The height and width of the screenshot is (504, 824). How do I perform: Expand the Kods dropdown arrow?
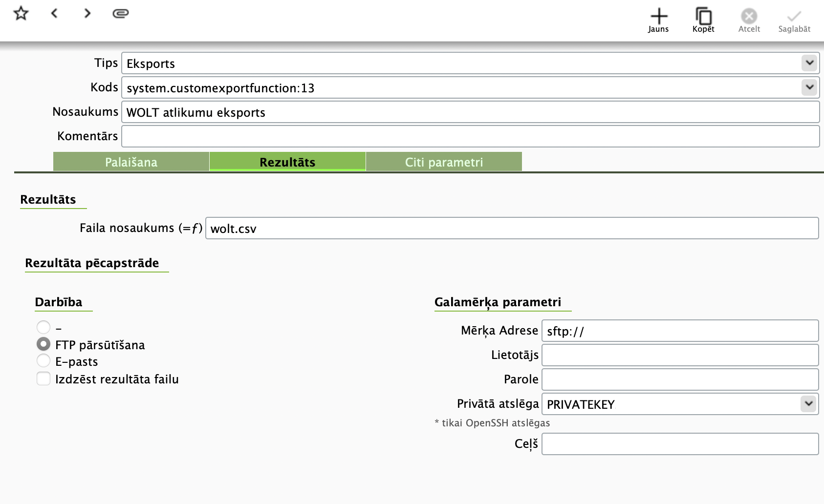[809, 87]
